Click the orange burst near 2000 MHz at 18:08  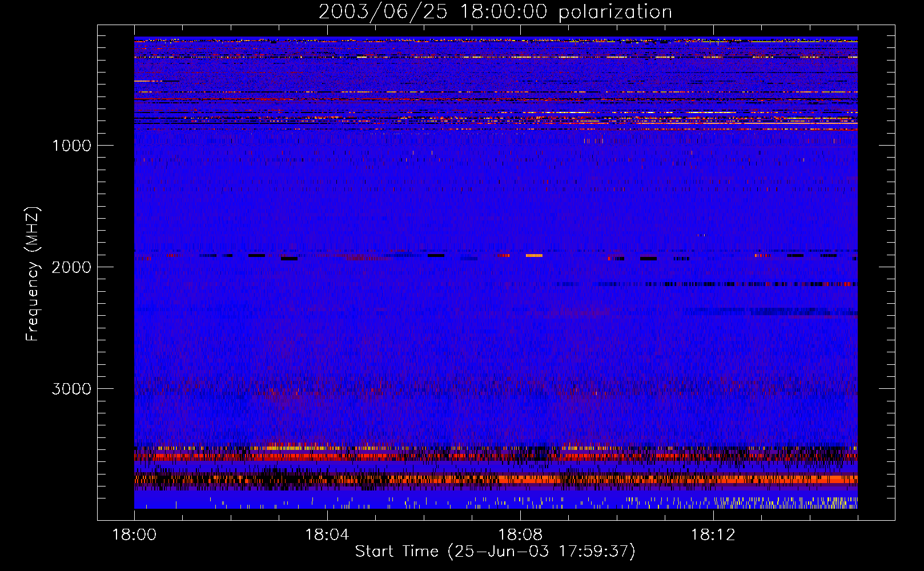point(534,255)
